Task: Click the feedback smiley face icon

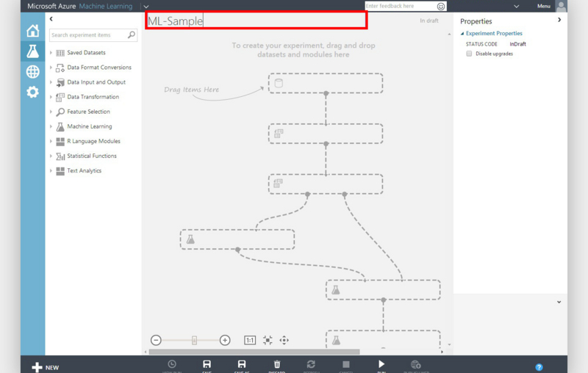Action: 441,7
